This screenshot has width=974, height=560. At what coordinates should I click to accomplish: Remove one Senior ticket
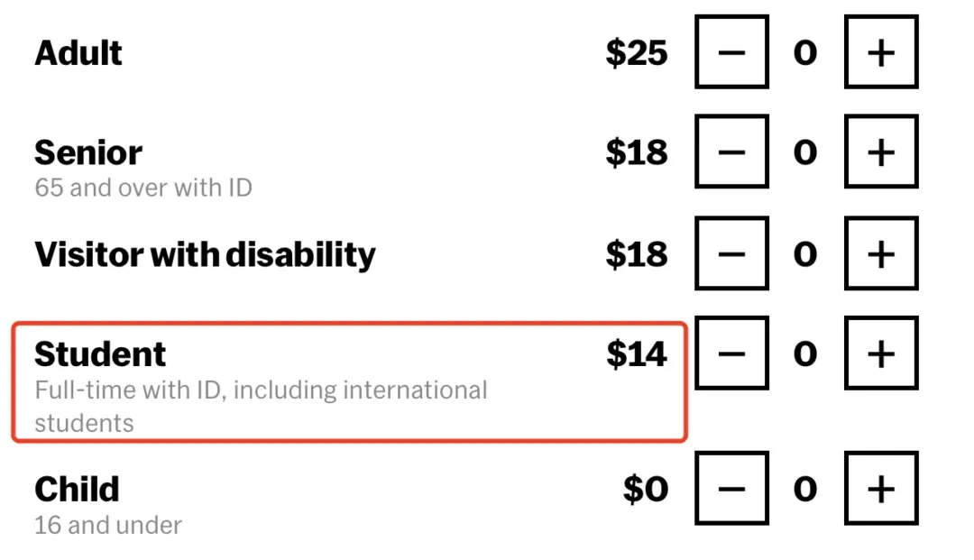pyautogui.click(x=731, y=153)
